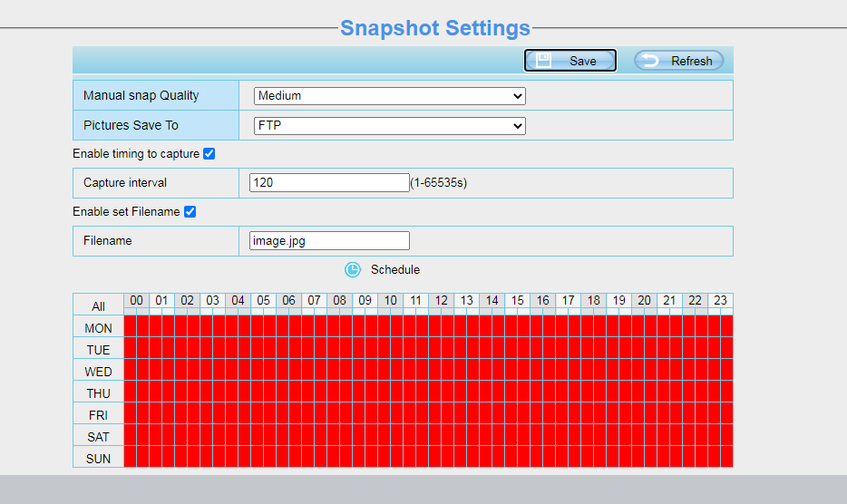The width and height of the screenshot is (847, 504).
Task: Select the hour 23 column header
Action: click(x=720, y=300)
